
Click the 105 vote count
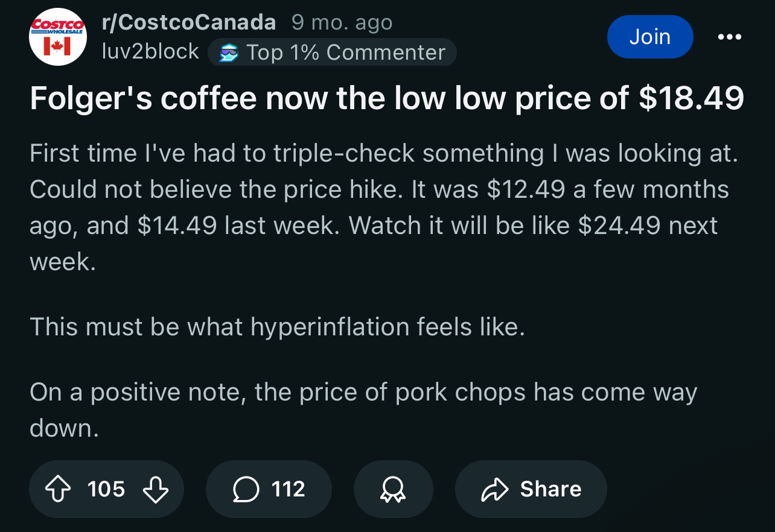pos(106,489)
